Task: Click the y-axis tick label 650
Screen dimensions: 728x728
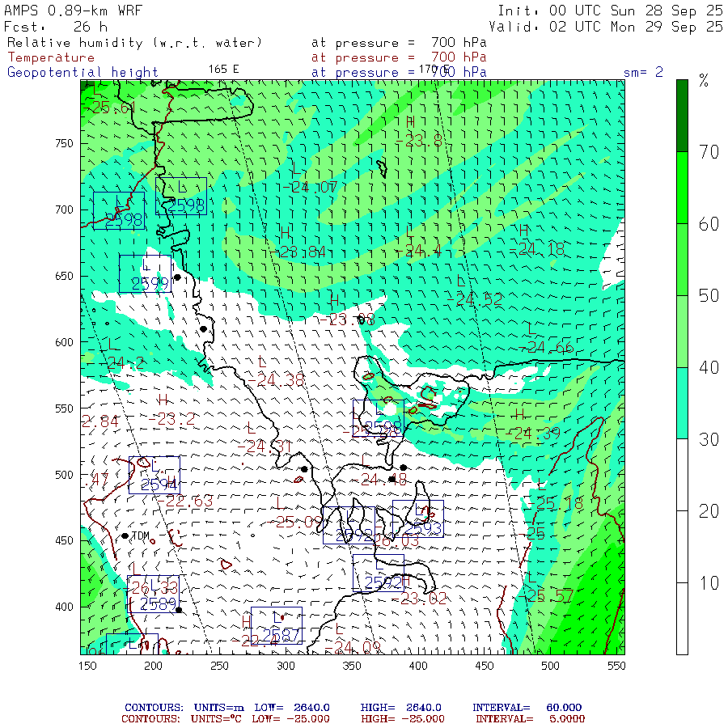Action: click(x=64, y=277)
